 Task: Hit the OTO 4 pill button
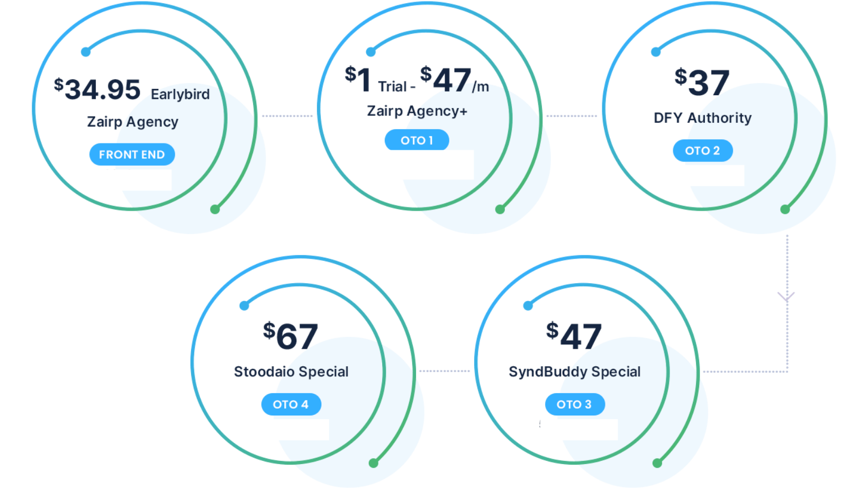[291, 404]
